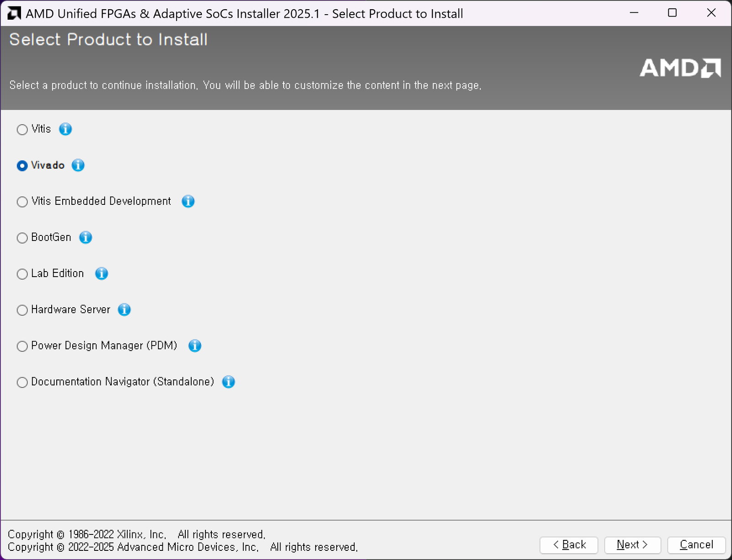Click the BootGen info icon

tap(86, 238)
